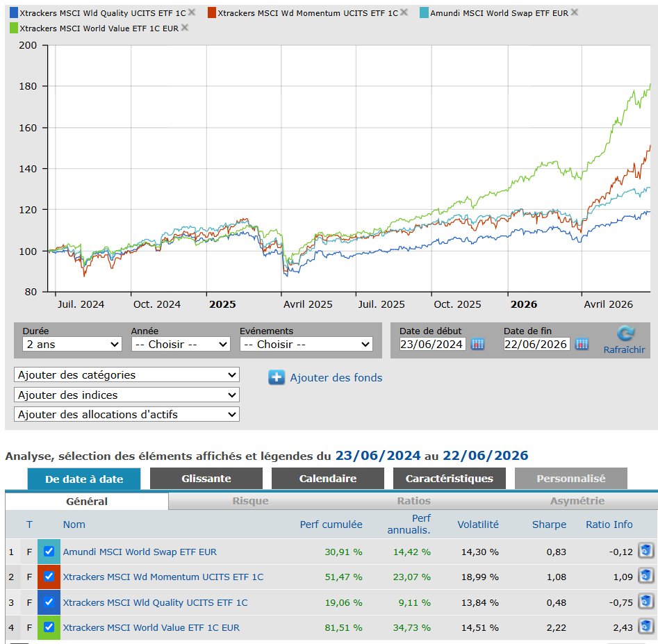Remove Amundi MSCI World Swap from legend
658x644 pixels.
click(x=575, y=13)
